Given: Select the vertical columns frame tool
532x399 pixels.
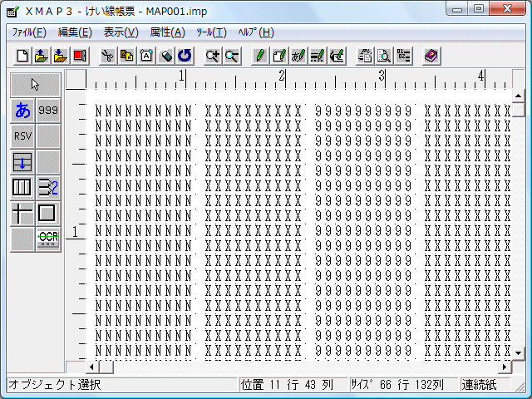Looking at the screenshot, I should click(x=22, y=188).
